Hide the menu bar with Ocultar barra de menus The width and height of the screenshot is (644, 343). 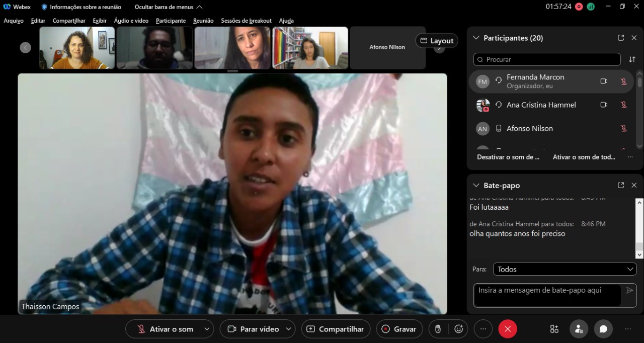[x=169, y=7]
